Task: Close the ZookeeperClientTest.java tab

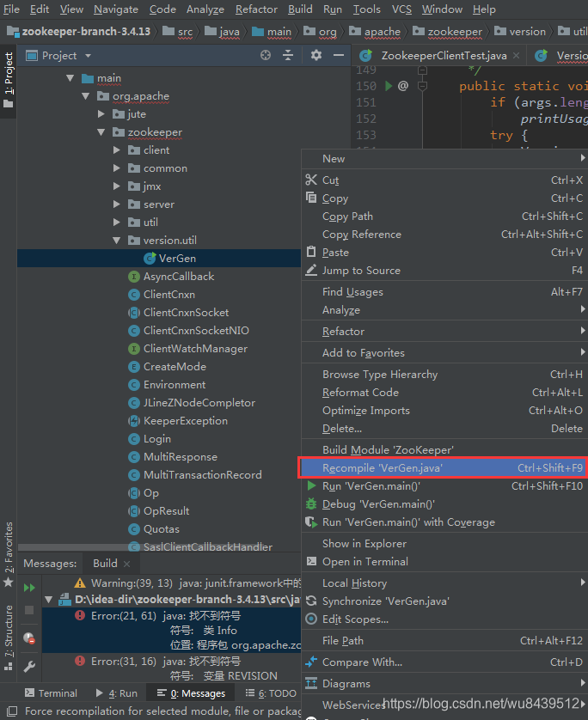Action: [x=517, y=56]
